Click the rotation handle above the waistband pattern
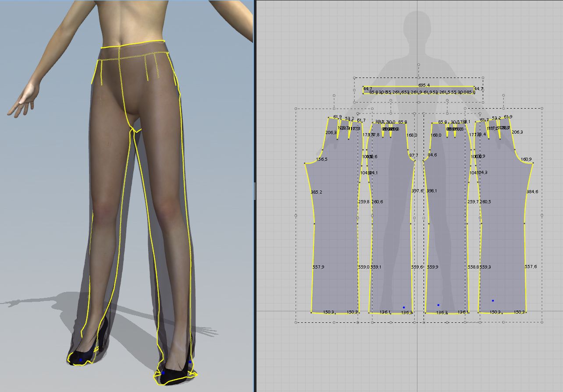 tap(419, 65)
